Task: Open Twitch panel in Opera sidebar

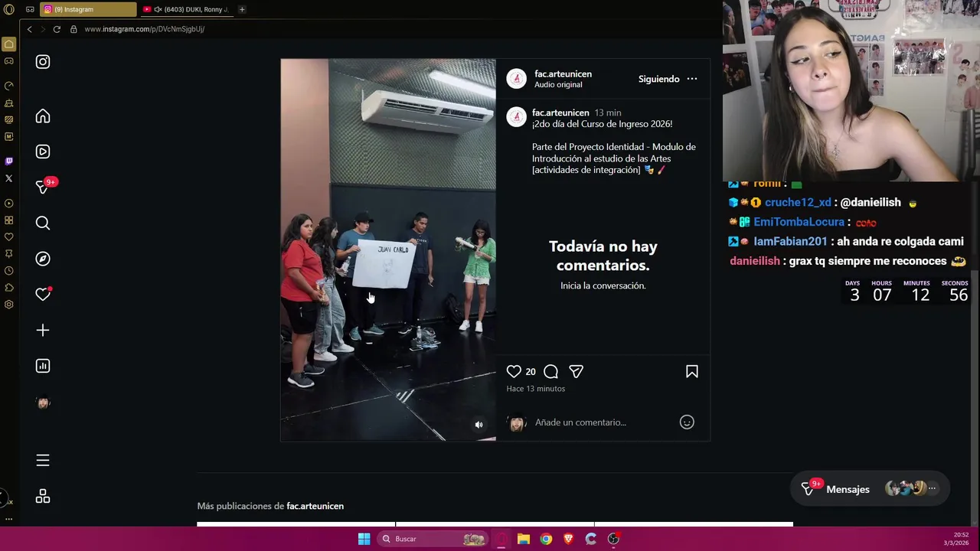Action: pos(8,161)
